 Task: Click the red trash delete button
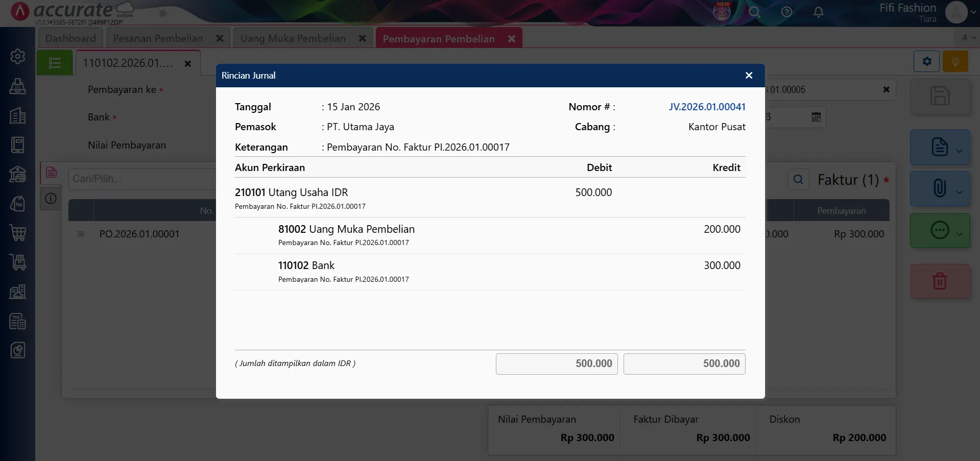[x=939, y=281]
